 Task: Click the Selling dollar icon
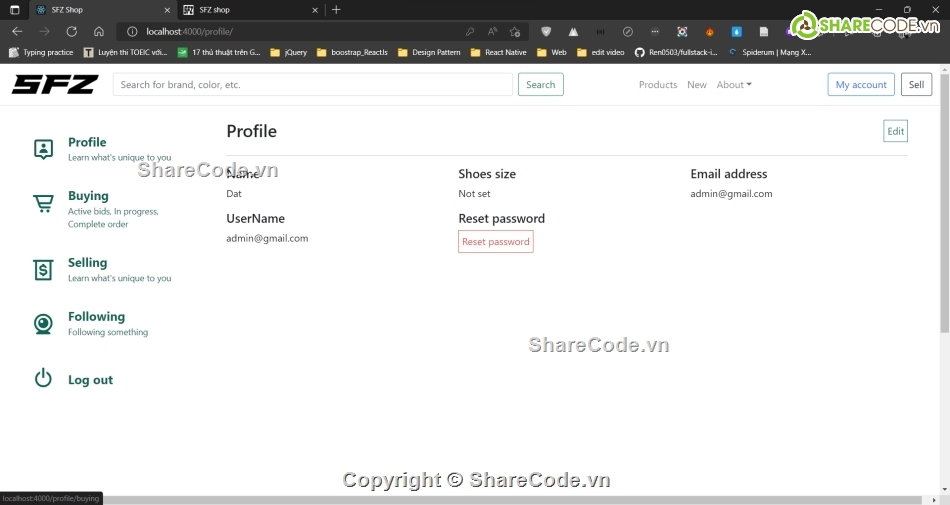pyautogui.click(x=43, y=269)
